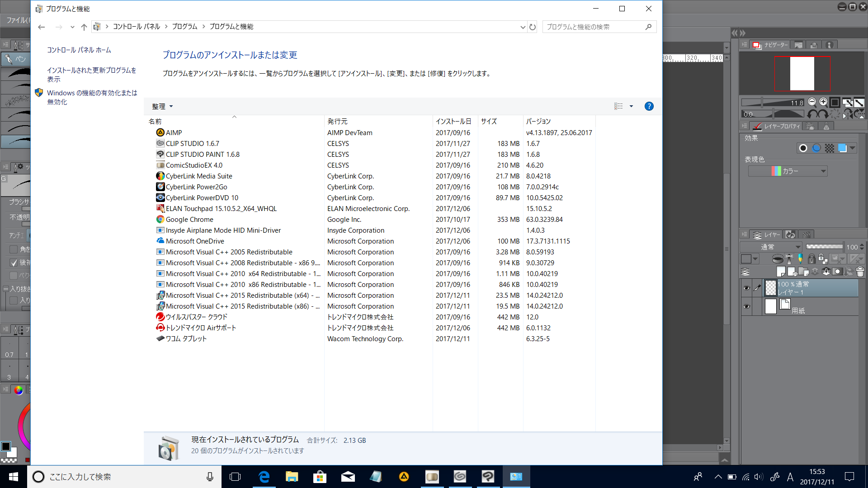Expand the カラー expression color dropdown
Image resolution: width=868 pixels, height=488 pixels.
point(823,171)
